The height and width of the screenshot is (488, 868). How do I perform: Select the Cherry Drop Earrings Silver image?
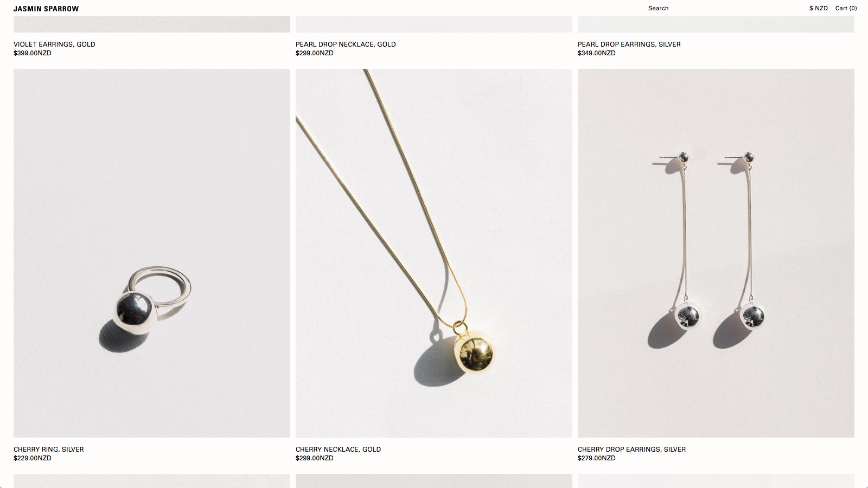pos(716,253)
